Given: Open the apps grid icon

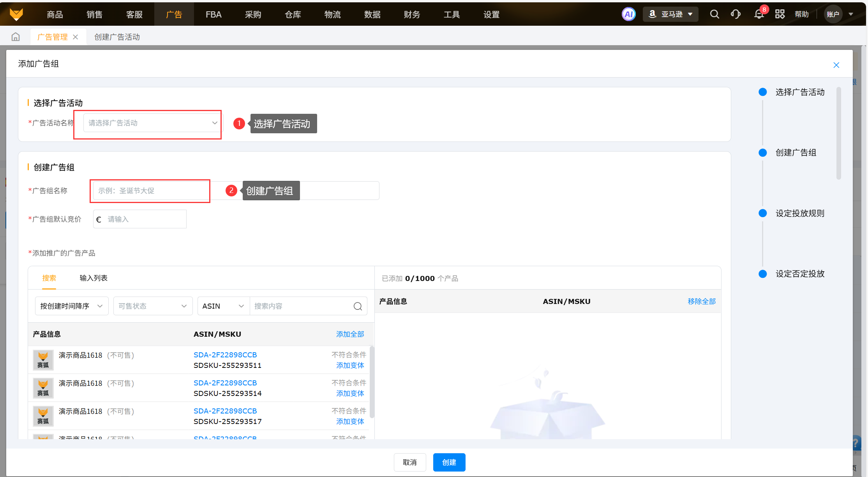Looking at the screenshot, I should 780,14.
